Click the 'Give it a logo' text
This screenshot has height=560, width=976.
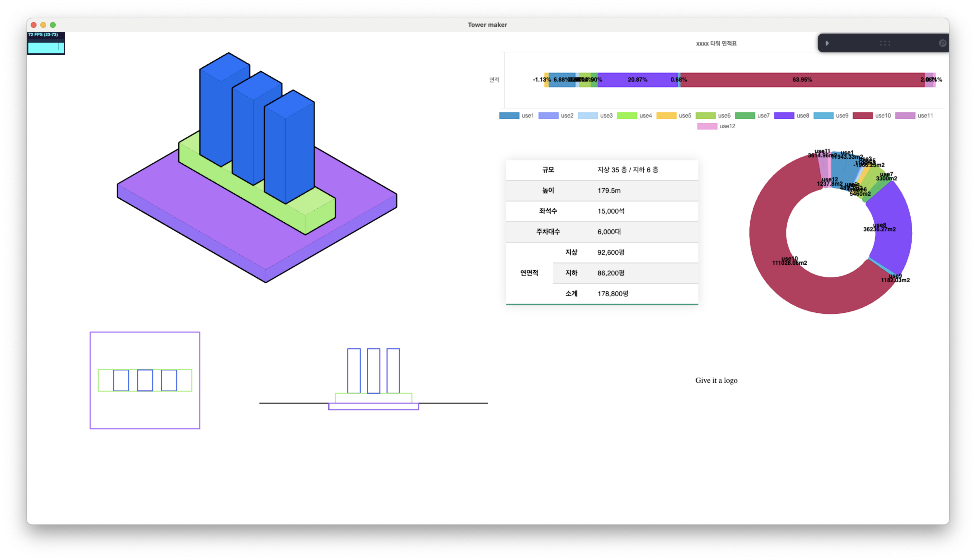[716, 380]
